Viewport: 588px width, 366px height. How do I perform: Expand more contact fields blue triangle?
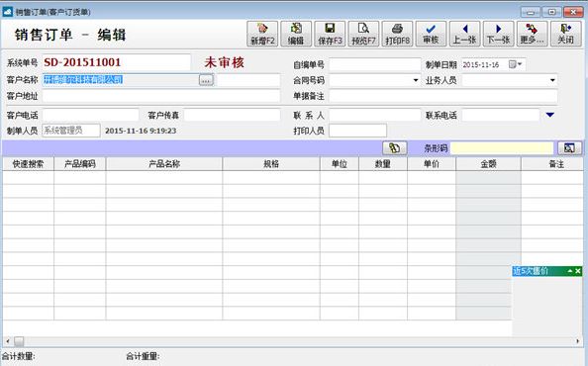[550, 115]
